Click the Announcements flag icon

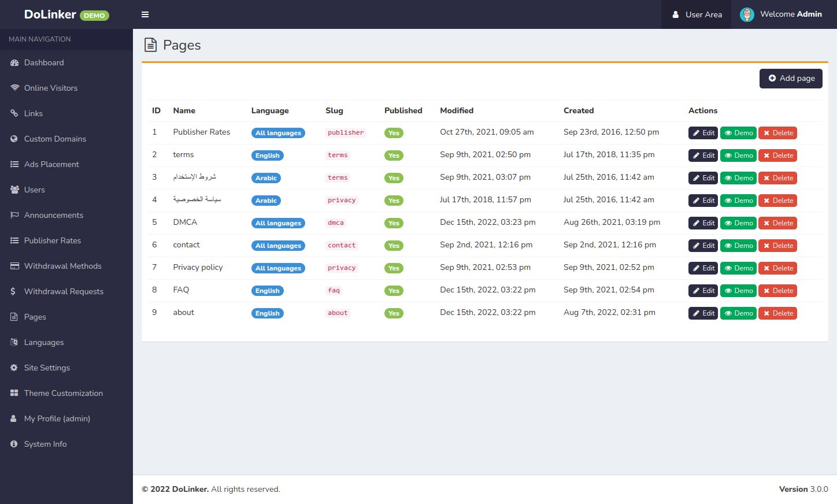coord(14,215)
